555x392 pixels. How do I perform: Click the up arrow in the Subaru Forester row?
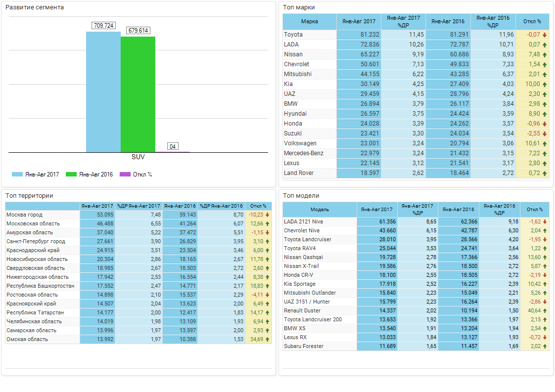[545, 347]
